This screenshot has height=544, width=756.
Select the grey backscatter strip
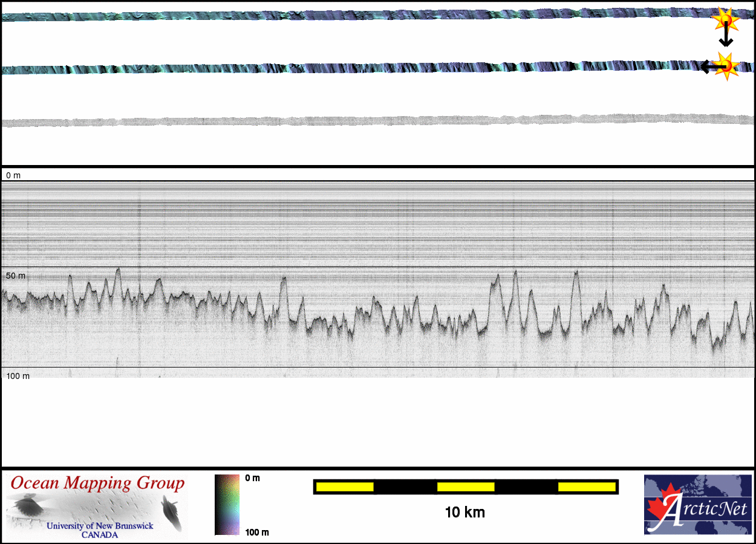pyautogui.click(x=363, y=121)
